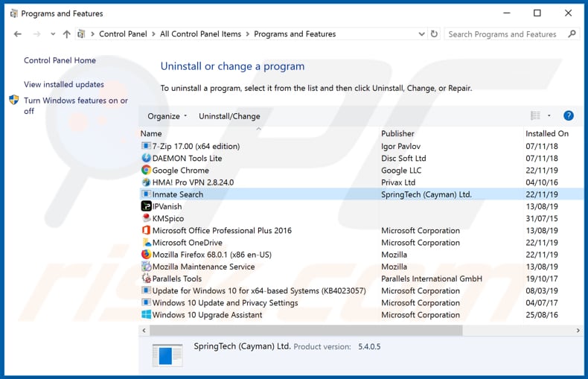
Task: Click the KMSpico program icon
Action: tap(146, 218)
